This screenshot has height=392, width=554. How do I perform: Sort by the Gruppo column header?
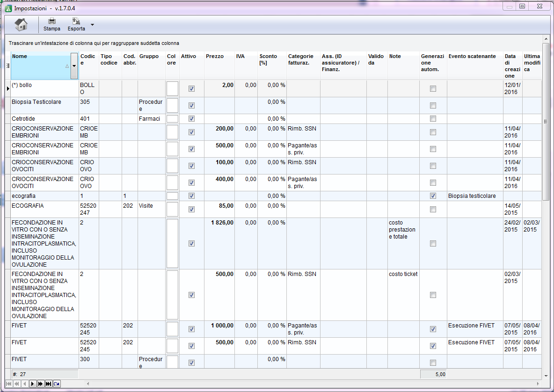point(151,65)
